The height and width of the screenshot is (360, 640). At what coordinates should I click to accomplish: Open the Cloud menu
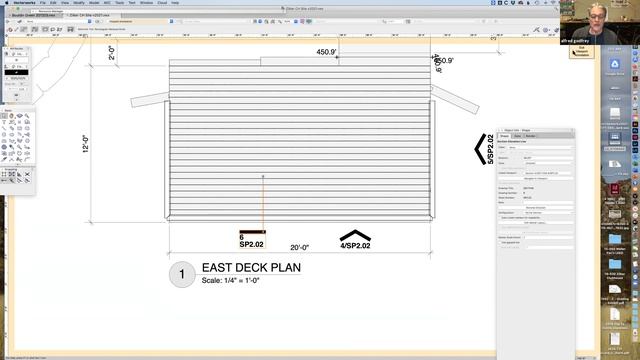pos(162,2)
